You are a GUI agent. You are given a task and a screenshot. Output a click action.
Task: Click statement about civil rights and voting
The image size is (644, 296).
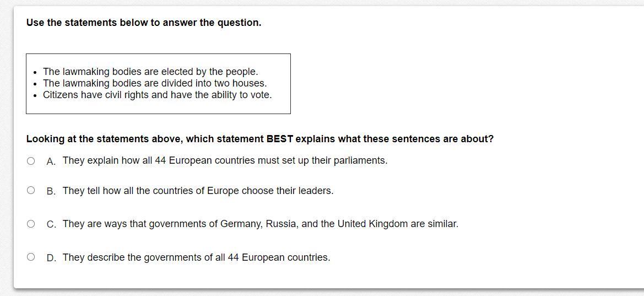[158, 95]
